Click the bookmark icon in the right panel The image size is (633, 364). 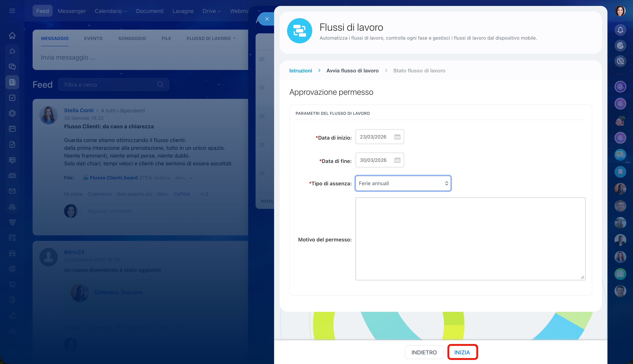(x=620, y=172)
